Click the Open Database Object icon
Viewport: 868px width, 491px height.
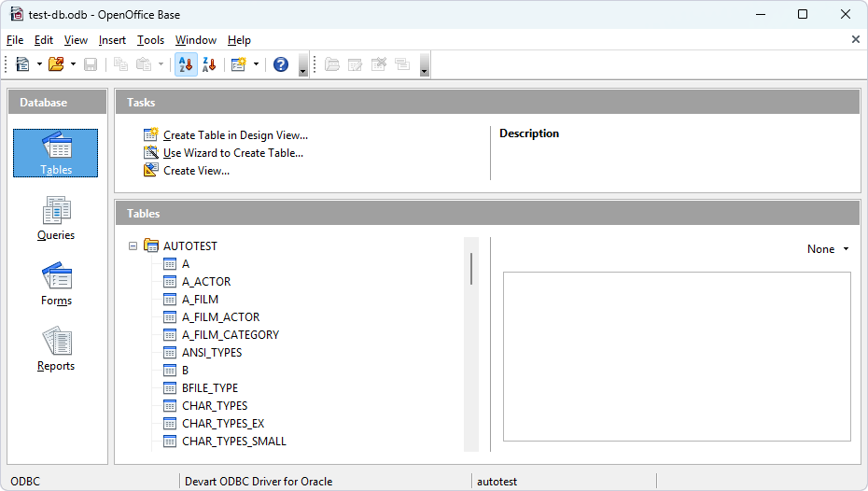pos(331,64)
